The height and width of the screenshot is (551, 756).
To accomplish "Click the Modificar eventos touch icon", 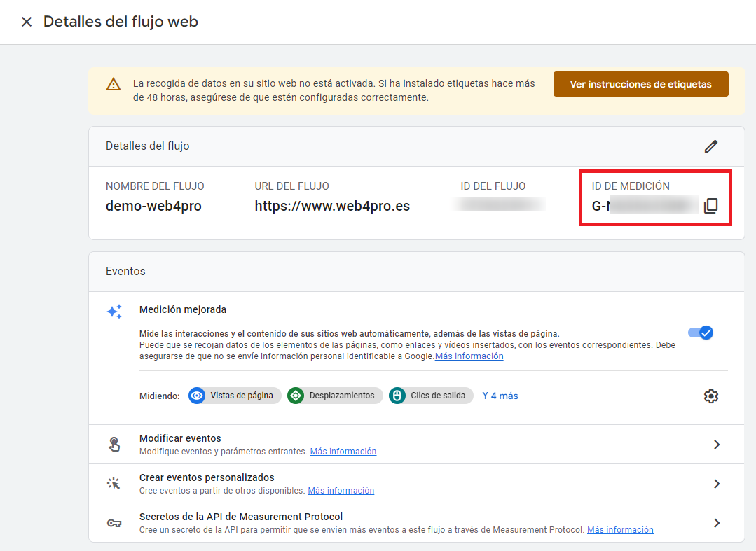I will (x=113, y=444).
